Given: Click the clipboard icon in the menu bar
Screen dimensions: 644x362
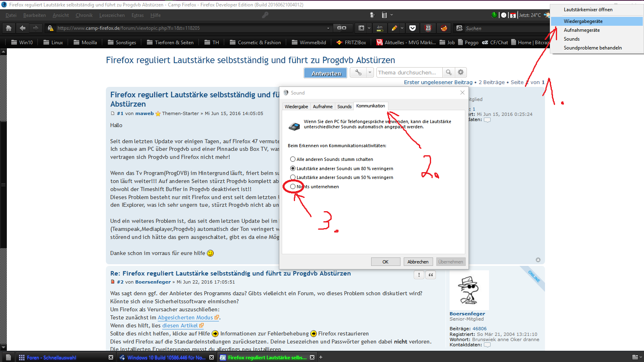Looking at the screenshot, I should 384,15.
